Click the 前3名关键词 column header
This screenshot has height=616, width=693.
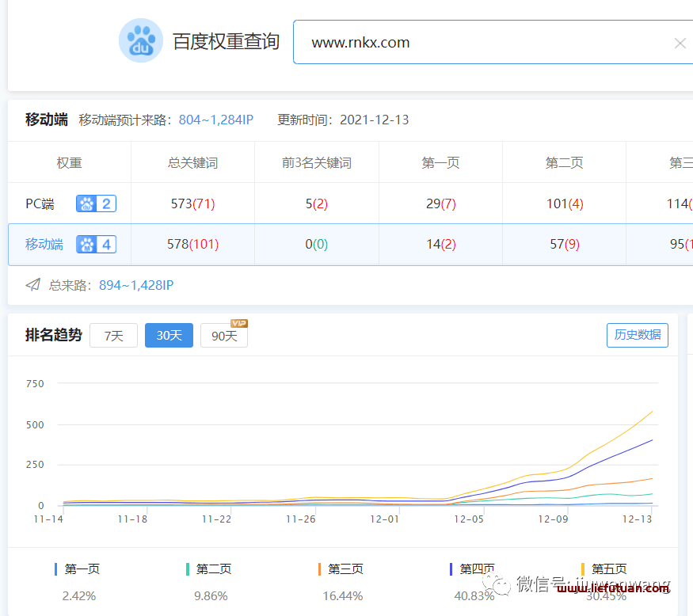(x=317, y=163)
